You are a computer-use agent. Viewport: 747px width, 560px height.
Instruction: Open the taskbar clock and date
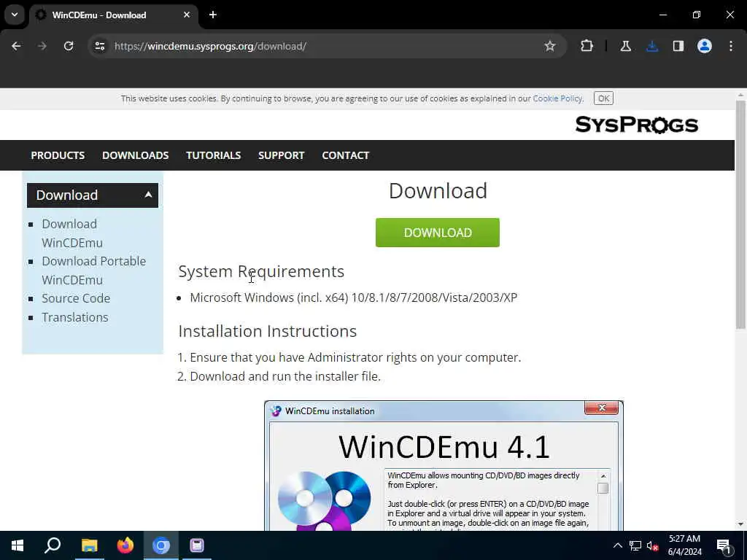(684, 545)
